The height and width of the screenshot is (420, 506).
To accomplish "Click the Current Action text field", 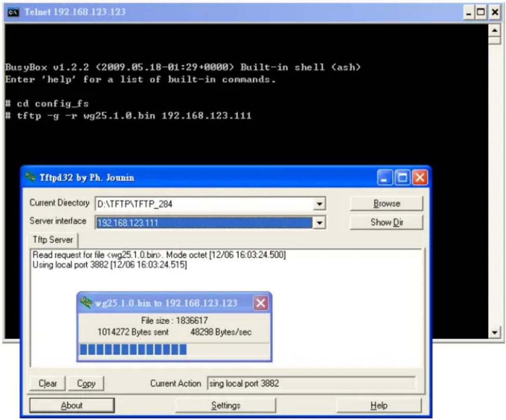I will [x=311, y=383].
